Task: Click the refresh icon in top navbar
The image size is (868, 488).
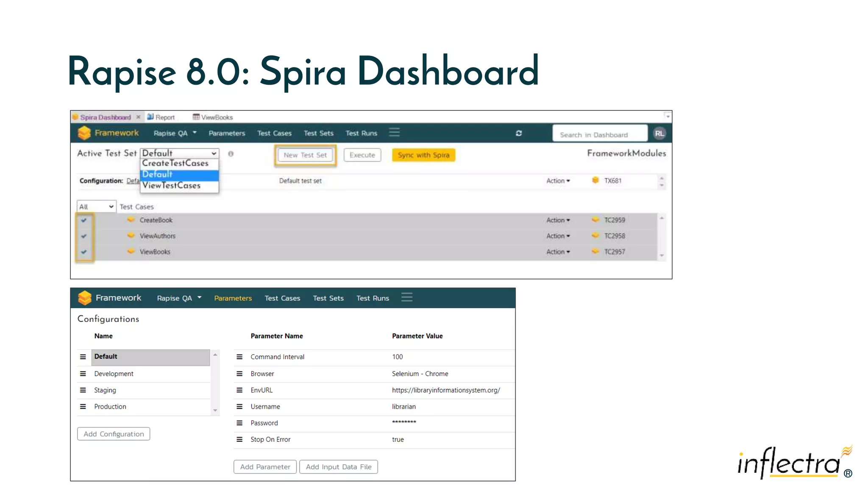Action: 519,133
